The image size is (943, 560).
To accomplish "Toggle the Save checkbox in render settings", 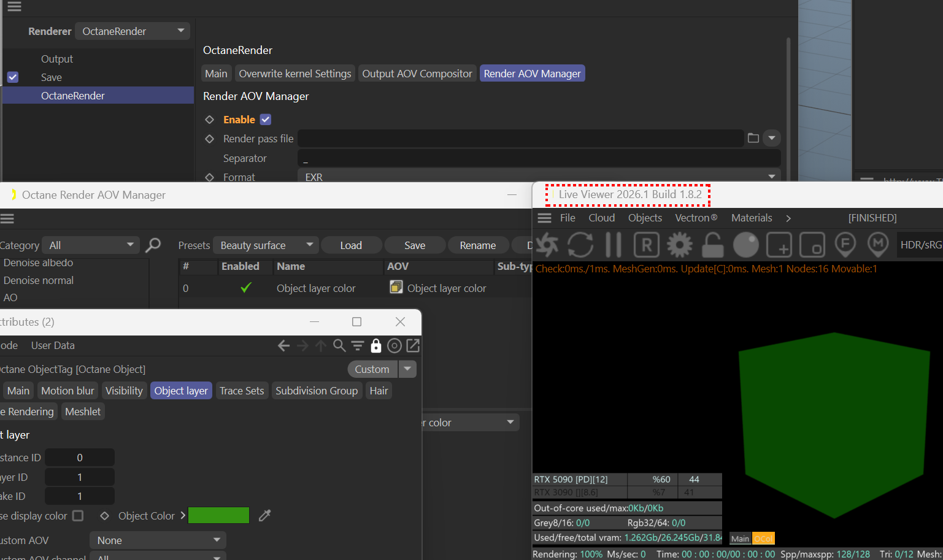I will pyautogui.click(x=13, y=77).
